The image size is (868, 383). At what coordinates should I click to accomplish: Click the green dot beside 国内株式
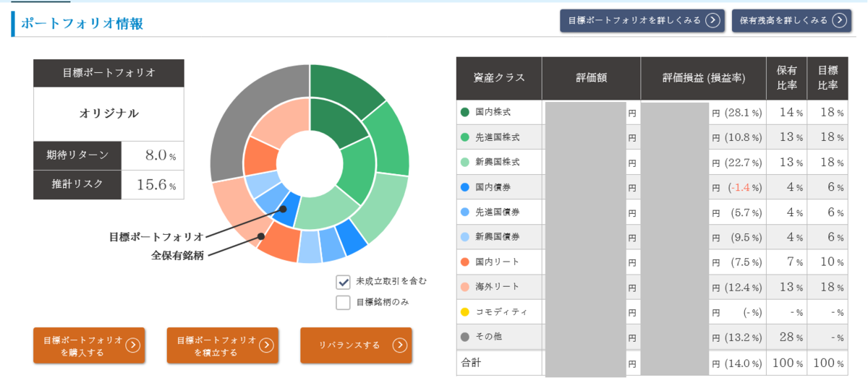coord(465,113)
